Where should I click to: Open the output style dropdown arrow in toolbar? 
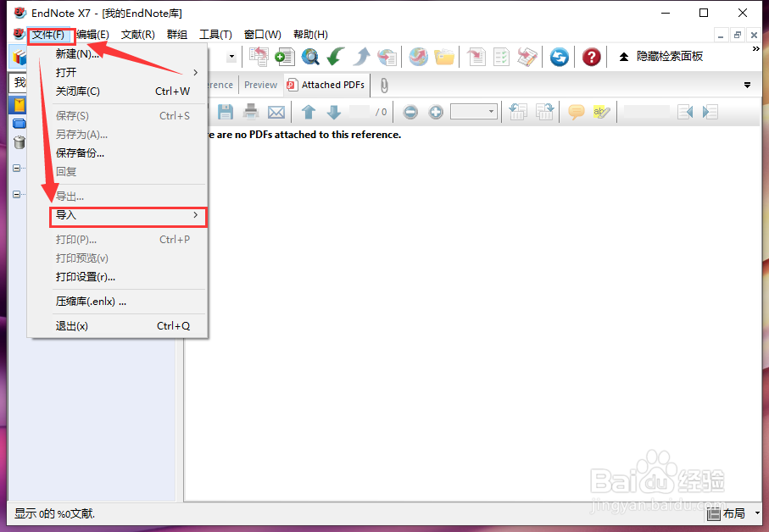tap(231, 57)
